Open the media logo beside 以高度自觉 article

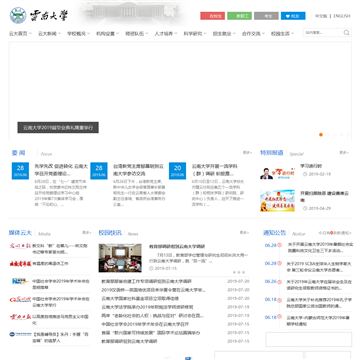tap(20, 317)
